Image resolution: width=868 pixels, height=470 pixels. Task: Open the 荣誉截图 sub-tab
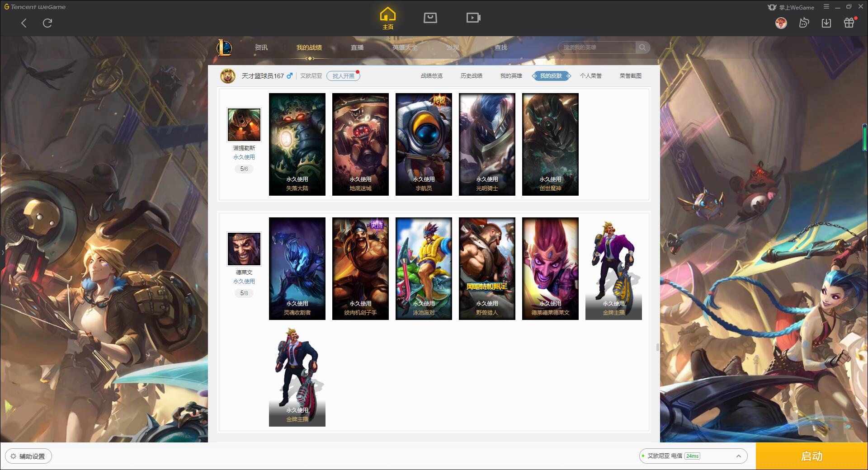point(631,76)
